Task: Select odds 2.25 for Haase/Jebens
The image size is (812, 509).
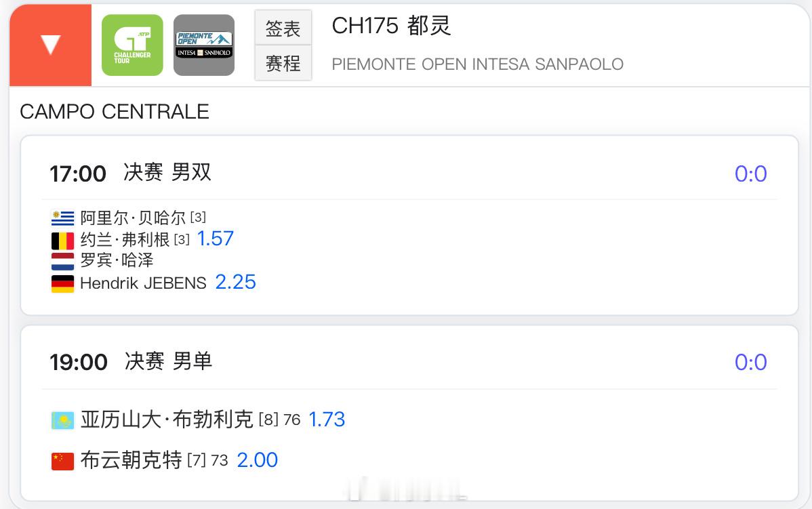Action: coord(236,282)
